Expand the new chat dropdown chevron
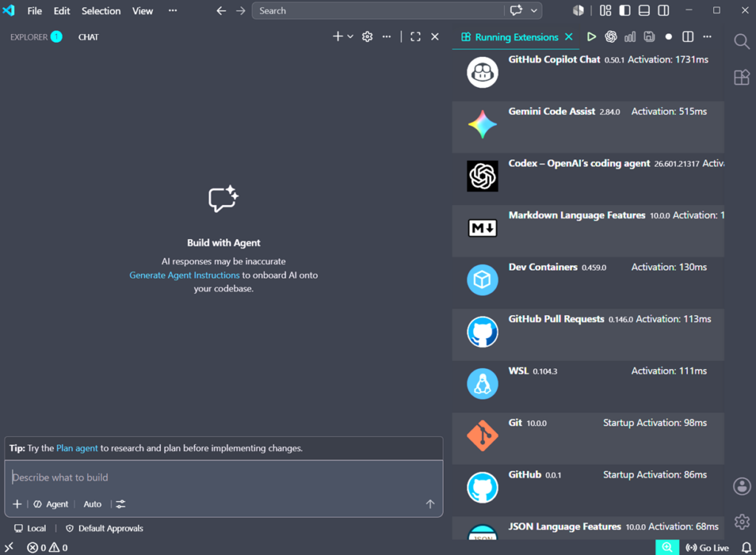 (351, 37)
